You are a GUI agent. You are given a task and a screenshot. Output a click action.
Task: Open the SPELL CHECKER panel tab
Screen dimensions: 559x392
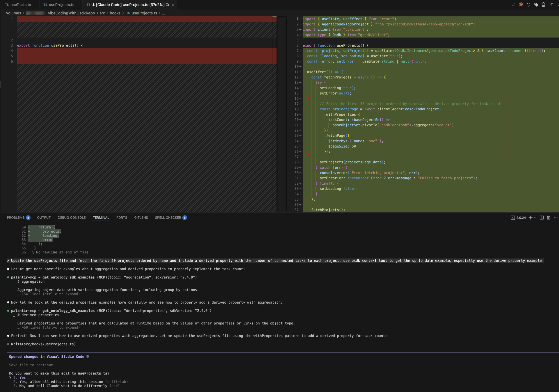coord(168,218)
